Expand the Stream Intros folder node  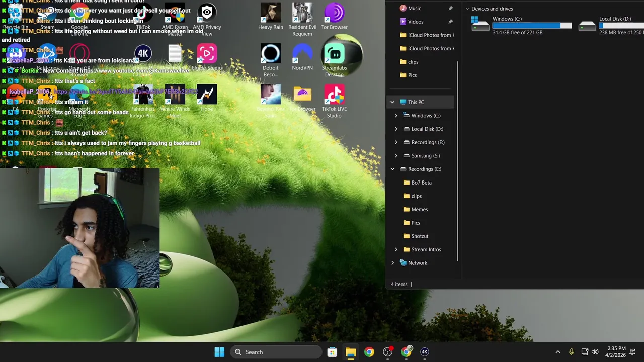click(x=396, y=249)
